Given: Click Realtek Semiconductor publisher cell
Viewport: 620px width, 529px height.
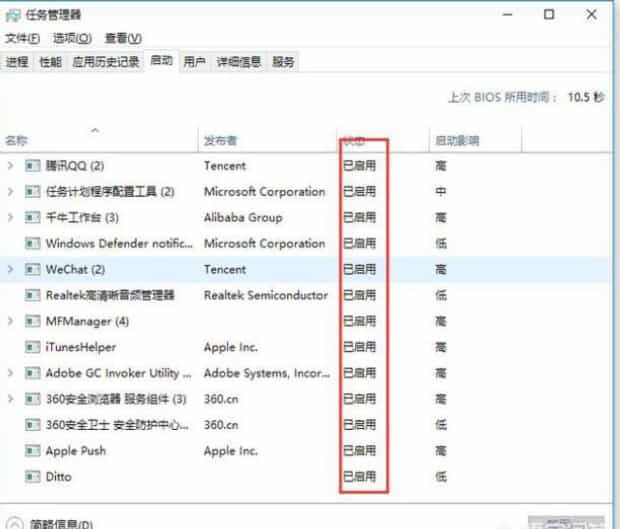Looking at the screenshot, I should (266, 295).
